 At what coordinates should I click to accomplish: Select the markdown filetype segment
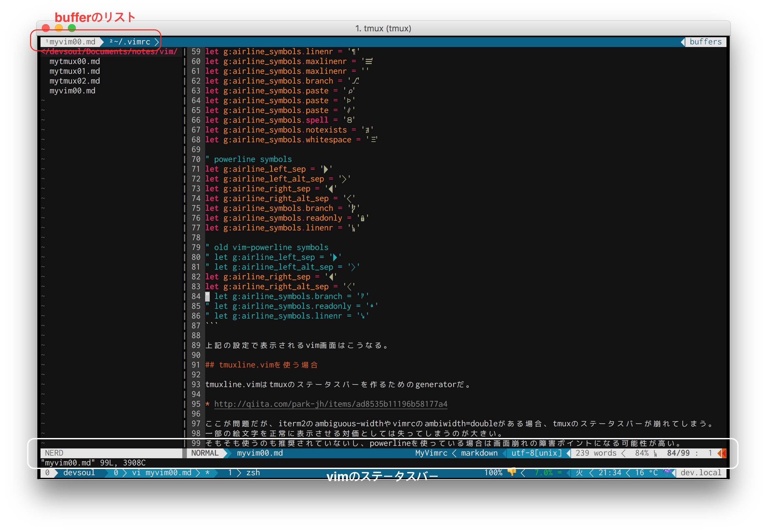click(480, 453)
